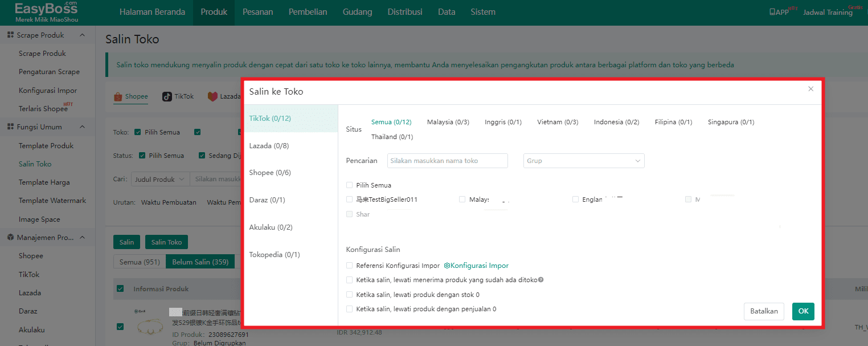
Task: Collapse the Manajemen Produk sidebar section
Action: [82, 237]
